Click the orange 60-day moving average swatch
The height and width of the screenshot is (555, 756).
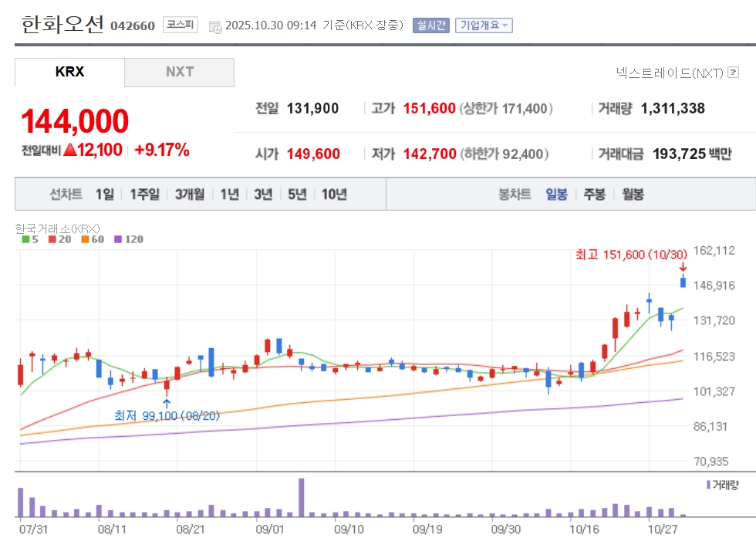tap(85, 239)
